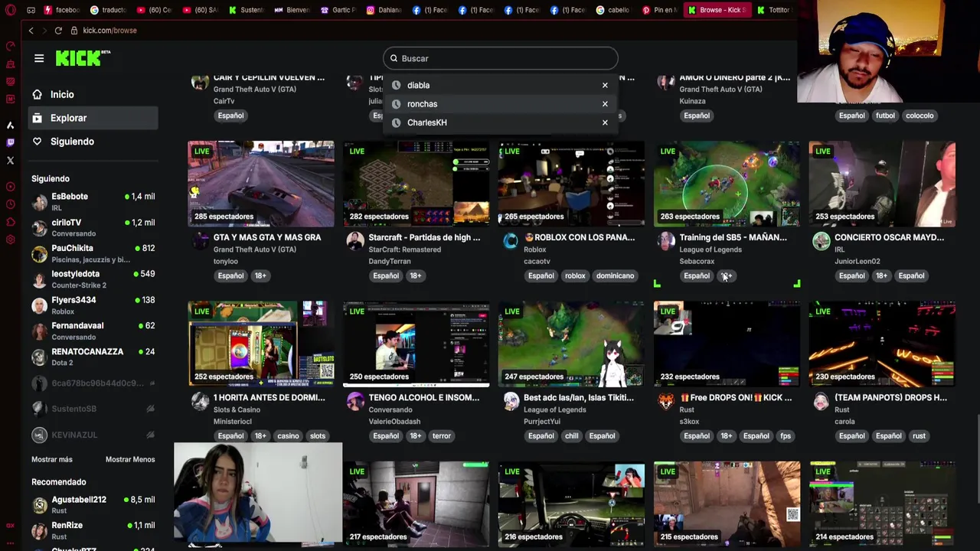This screenshot has height=551, width=980.
Task: Collapse the following list with Mostrar Menos
Action: [x=130, y=459]
